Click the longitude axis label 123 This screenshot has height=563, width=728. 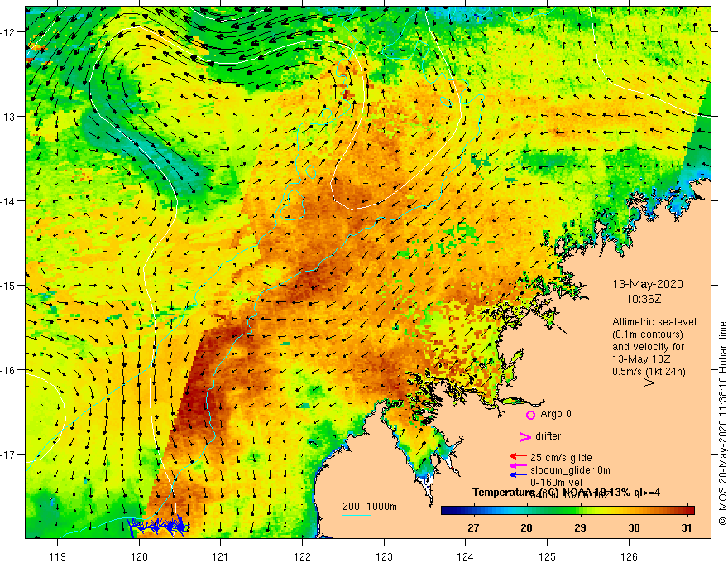[384, 556]
